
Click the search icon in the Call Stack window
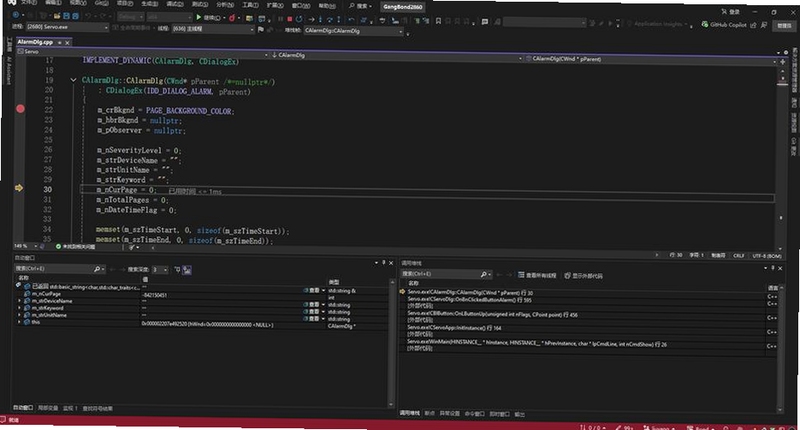pyautogui.click(x=483, y=274)
